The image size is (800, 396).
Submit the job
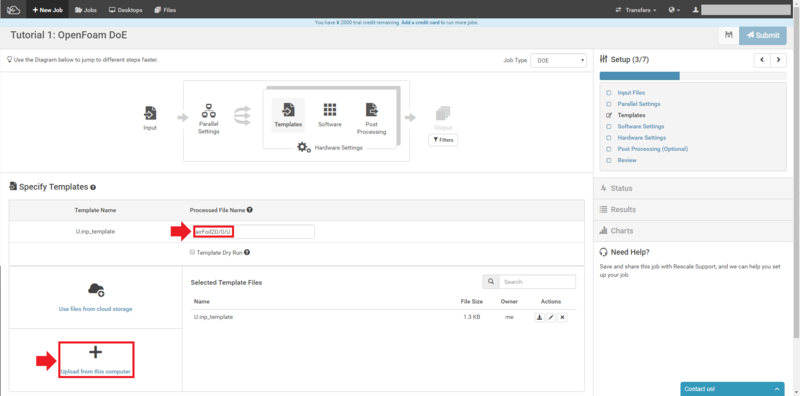[763, 35]
